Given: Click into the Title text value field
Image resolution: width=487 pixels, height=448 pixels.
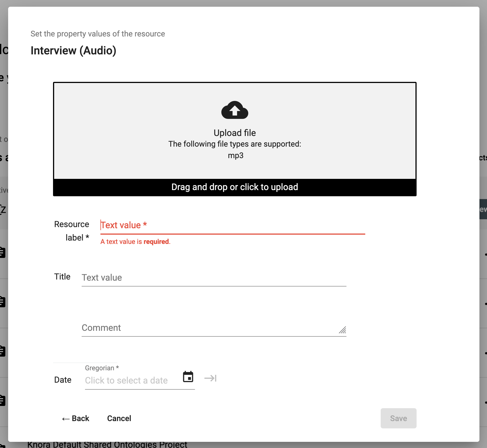Looking at the screenshot, I should click(x=214, y=278).
